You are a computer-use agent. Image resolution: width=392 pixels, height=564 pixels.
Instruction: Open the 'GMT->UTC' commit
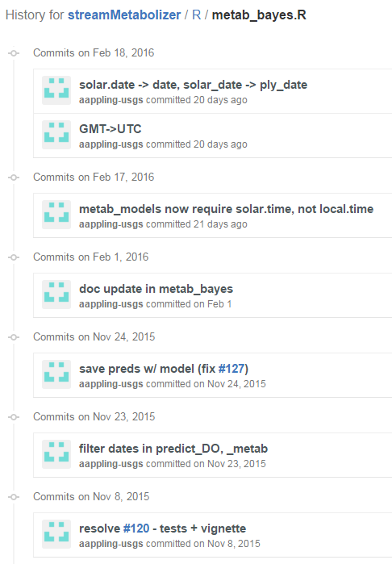[x=110, y=129]
